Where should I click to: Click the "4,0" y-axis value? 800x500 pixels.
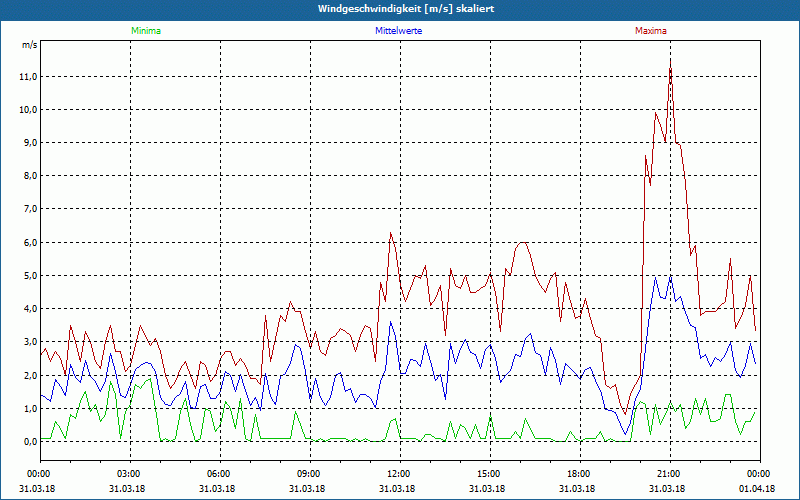(30, 309)
